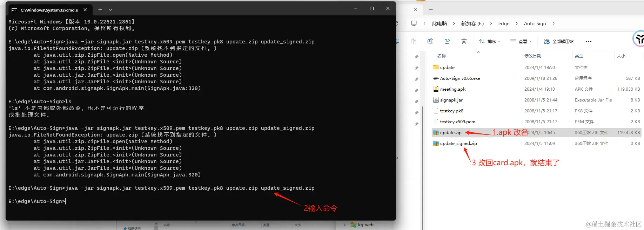Click Executable Jar File type cell
Screen dimensions: 644x230
click(593, 100)
